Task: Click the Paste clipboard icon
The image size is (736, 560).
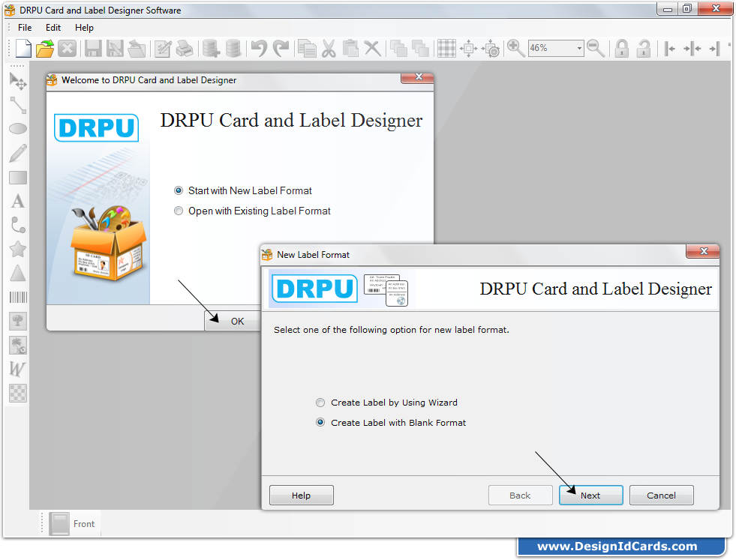Action: coord(350,48)
